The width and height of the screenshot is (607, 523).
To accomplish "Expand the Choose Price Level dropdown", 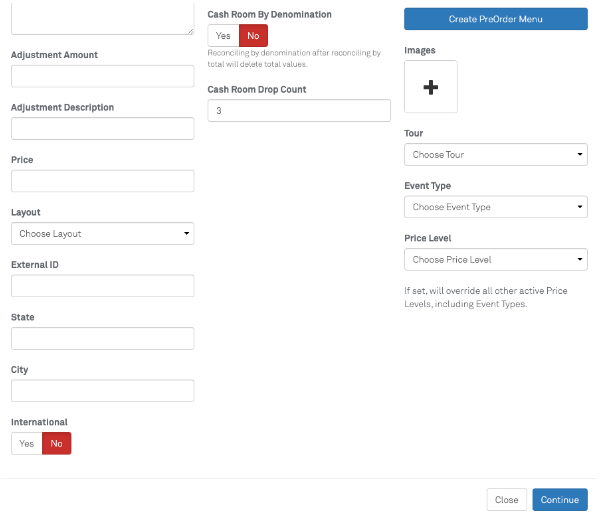I will click(x=495, y=260).
